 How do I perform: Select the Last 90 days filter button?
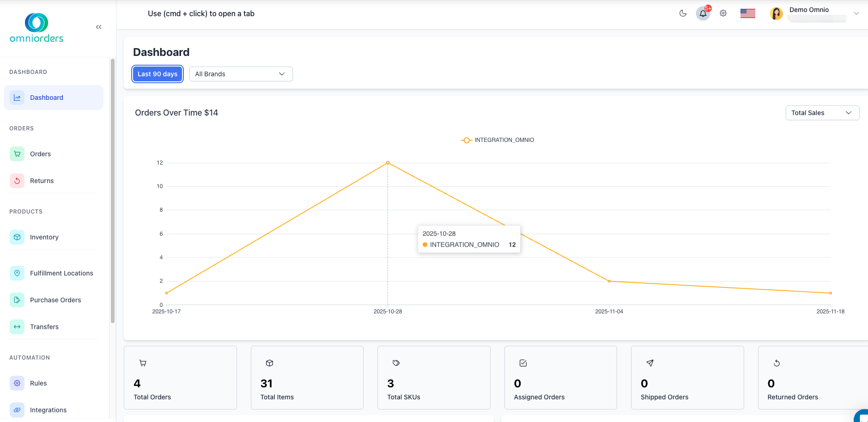point(157,73)
